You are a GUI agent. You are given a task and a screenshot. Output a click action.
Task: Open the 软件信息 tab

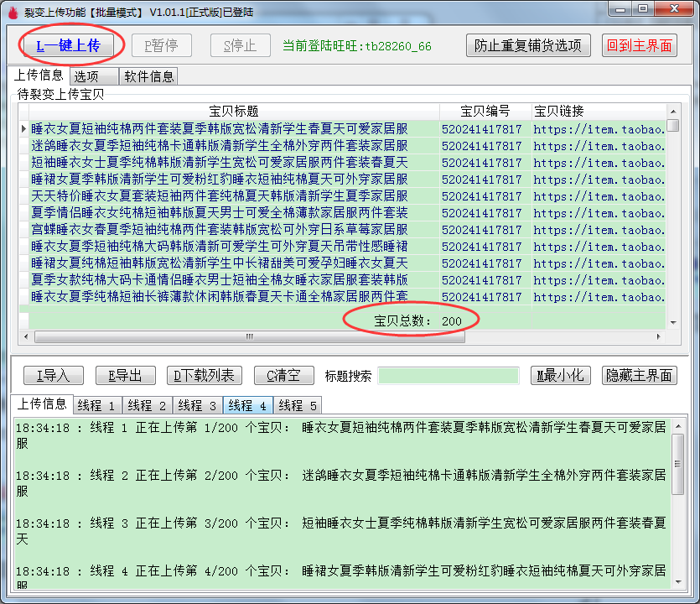(148, 75)
